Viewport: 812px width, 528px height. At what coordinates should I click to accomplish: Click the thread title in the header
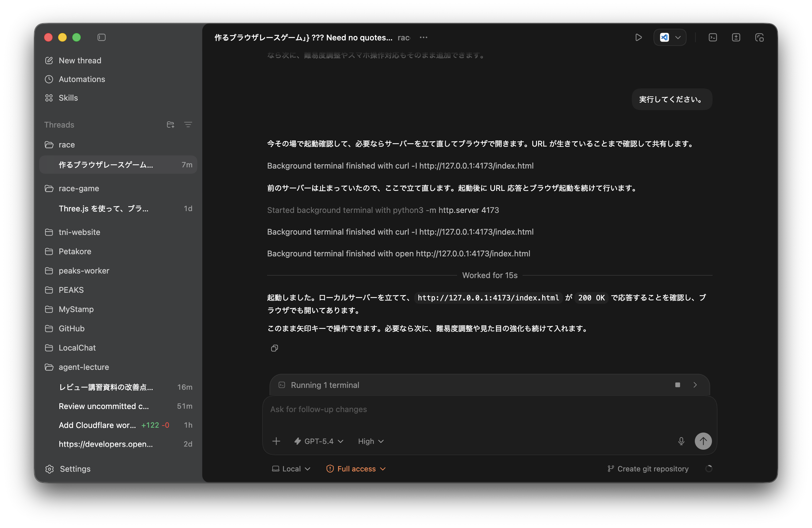tap(303, 37)
